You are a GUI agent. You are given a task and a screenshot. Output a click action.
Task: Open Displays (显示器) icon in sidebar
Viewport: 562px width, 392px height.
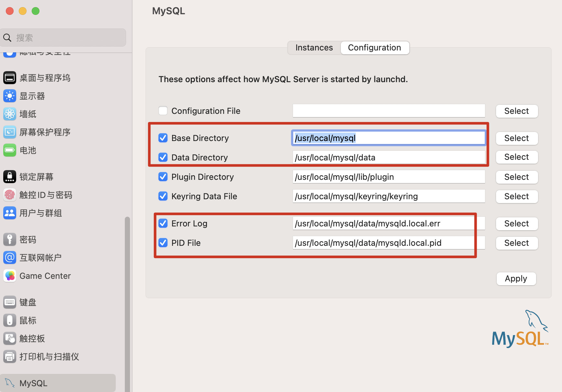click(10, 96)
